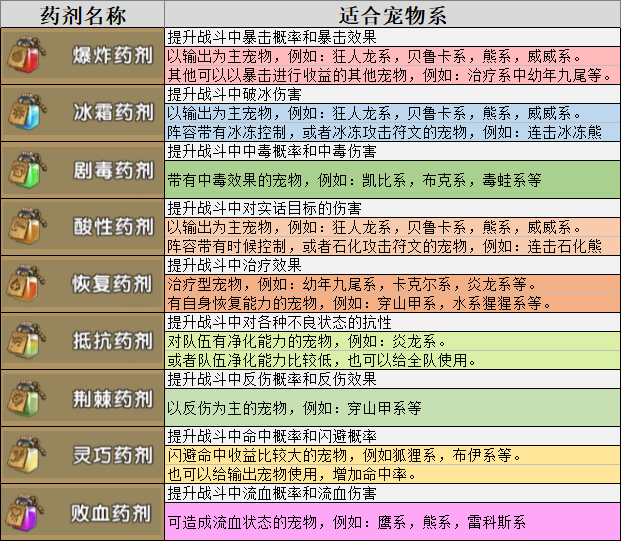Image resolution: width=621 pixels, height=541 pixels.
Task: Pick the 恢复药剂 potion bag icon
Action: coord(25,285)
